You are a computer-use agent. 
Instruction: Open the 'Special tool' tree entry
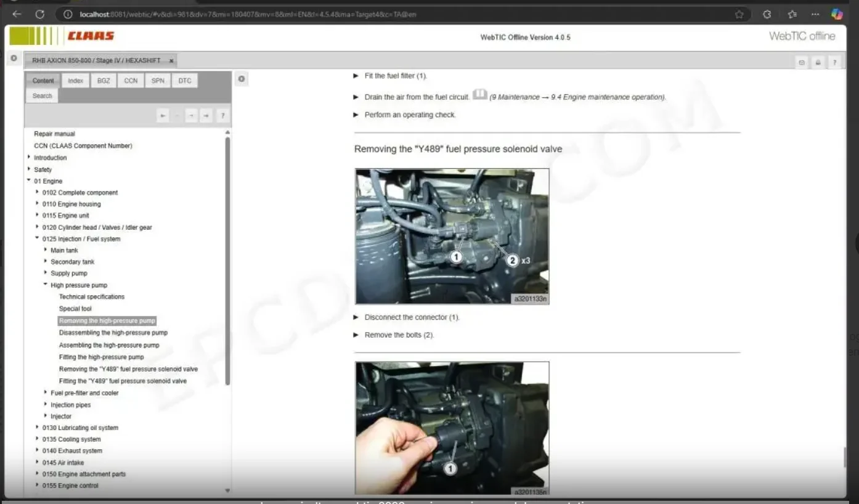point(75,309)
